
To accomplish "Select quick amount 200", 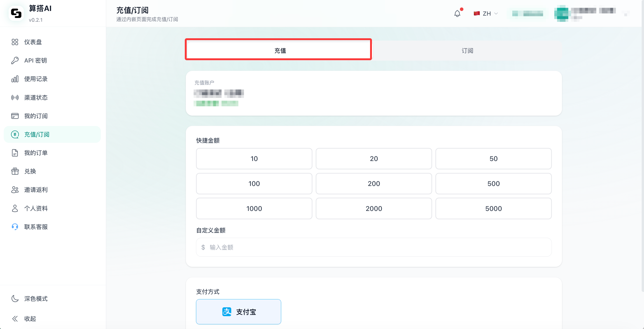I will (374, 183).
